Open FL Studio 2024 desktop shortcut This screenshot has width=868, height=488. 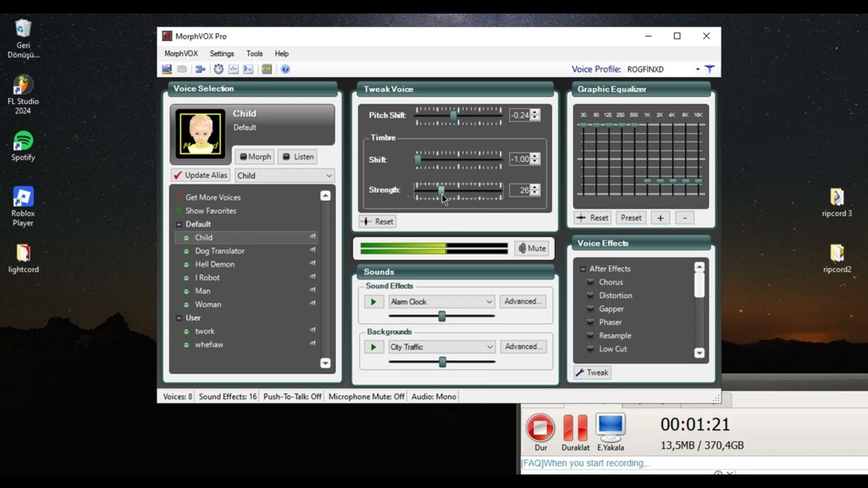(23, 95)
